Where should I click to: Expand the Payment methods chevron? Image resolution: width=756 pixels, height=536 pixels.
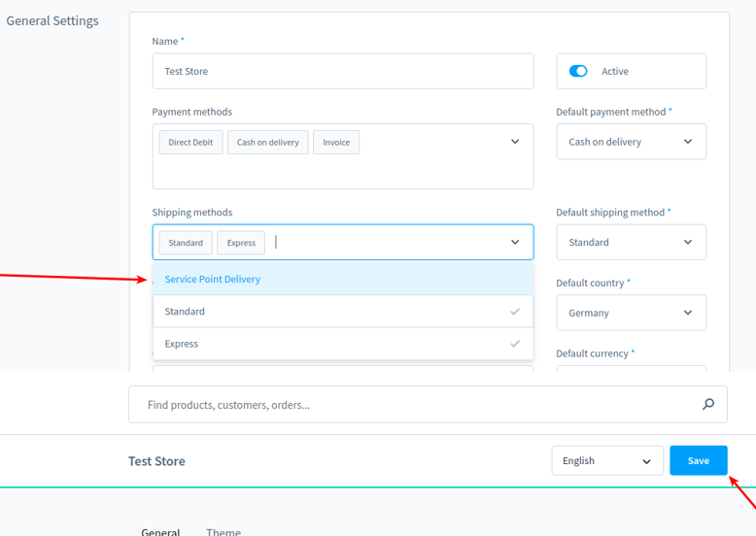[x=515, y=142]
